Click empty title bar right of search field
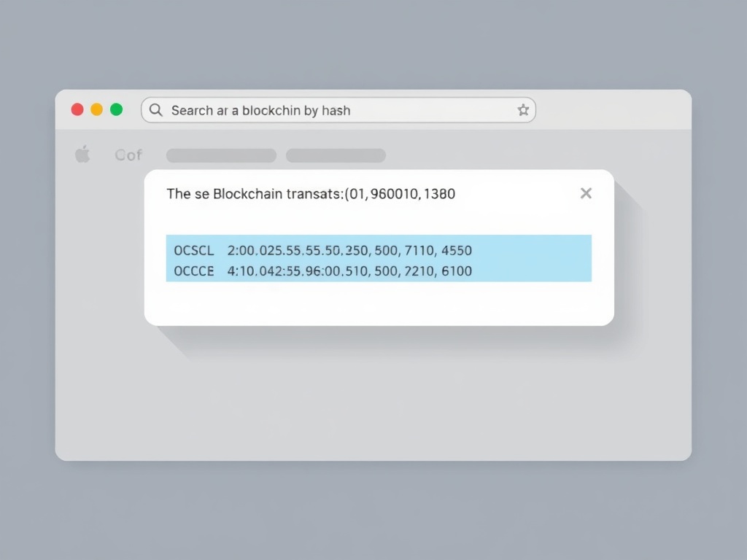 click(x=613, y=110)
